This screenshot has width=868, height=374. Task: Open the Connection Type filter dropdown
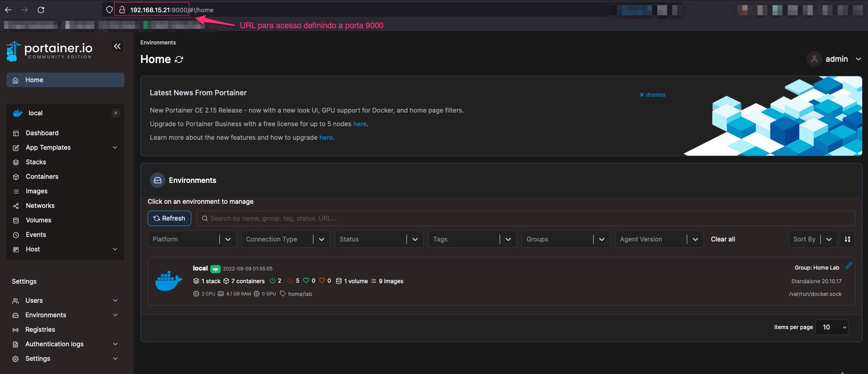click(285, 239)
